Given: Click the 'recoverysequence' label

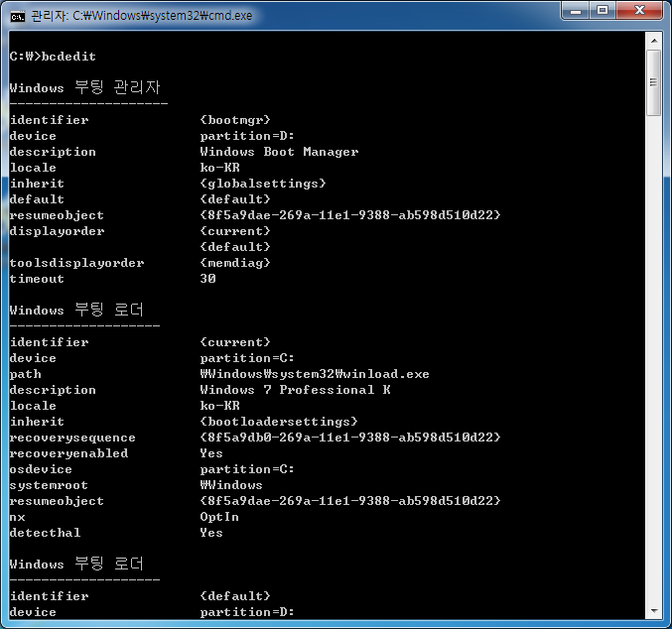Looking at the screenshot, I should click(72, 438).
